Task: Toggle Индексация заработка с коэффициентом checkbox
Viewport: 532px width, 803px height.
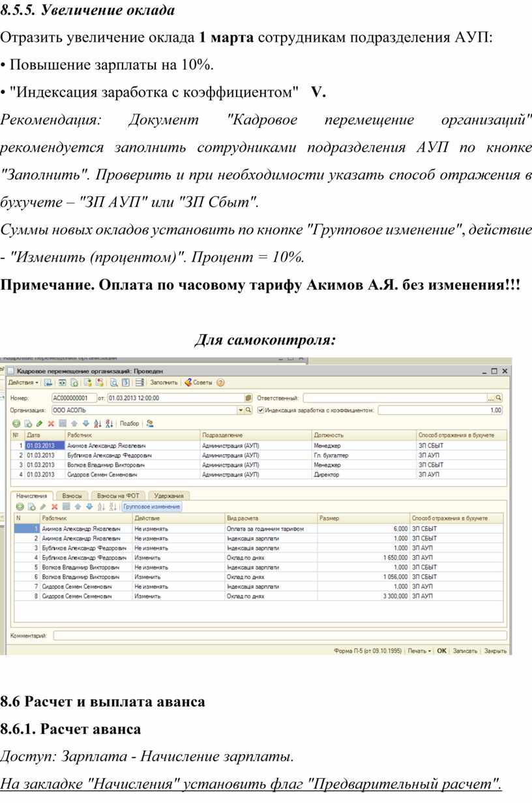Action: point(261,410)
